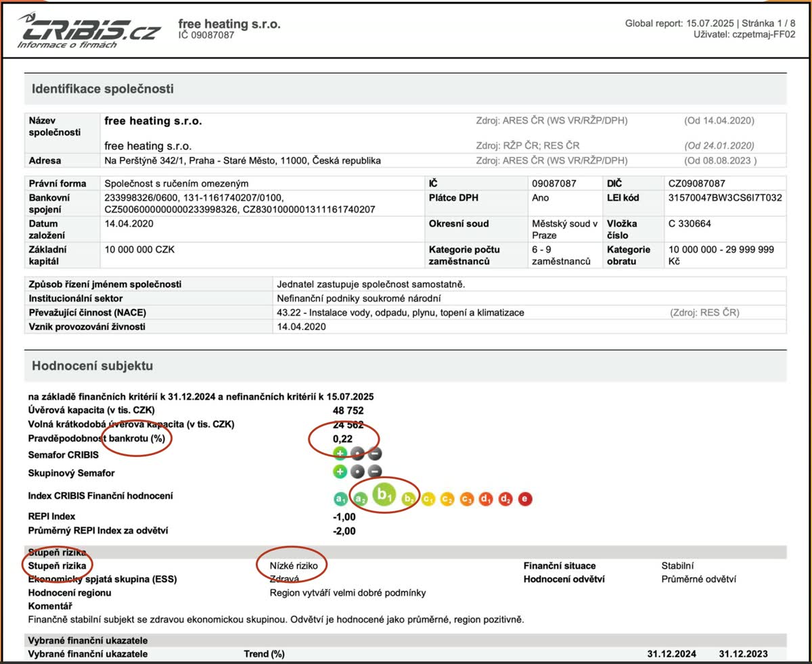Select the a2 rating circle
The height and width of the screenshot is (664, 812).
click(361, 499)
